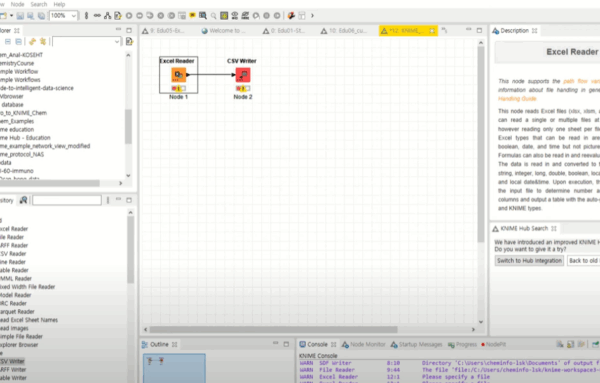Toggle the explorer link-with-editor arrows icon
This screenshot has width=600, height=383.
tap(33, 41)
